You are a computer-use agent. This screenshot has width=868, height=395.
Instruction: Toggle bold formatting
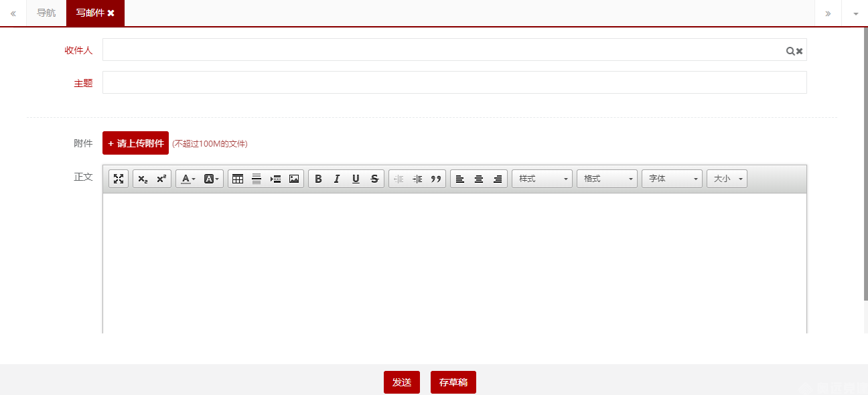point(318,179)
